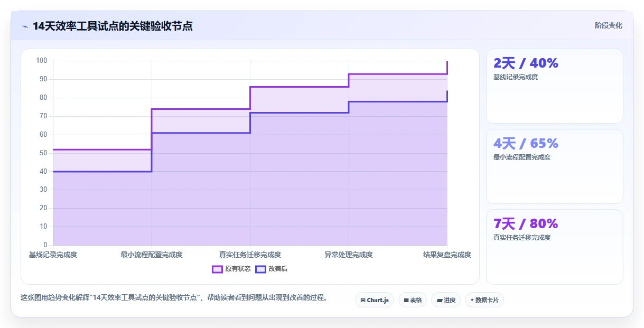The image size is (644, 328).
Task: Open the 7天 / 80% stat card
Action: pyautogui.click(x=554, y=247)
